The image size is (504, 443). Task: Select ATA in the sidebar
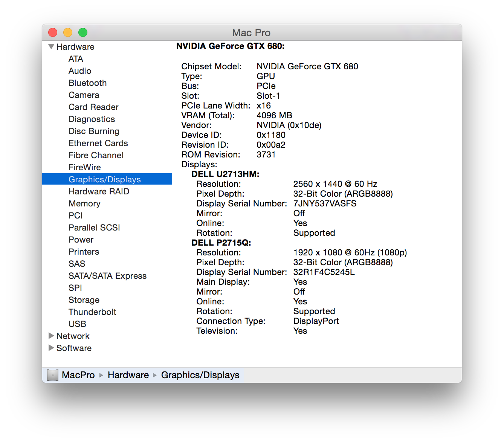(76, 59)
